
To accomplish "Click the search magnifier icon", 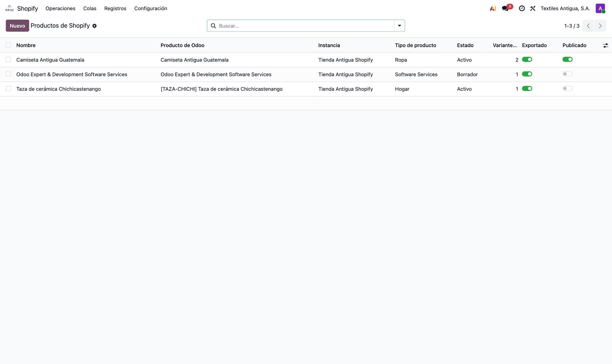I will coord(213,26).
